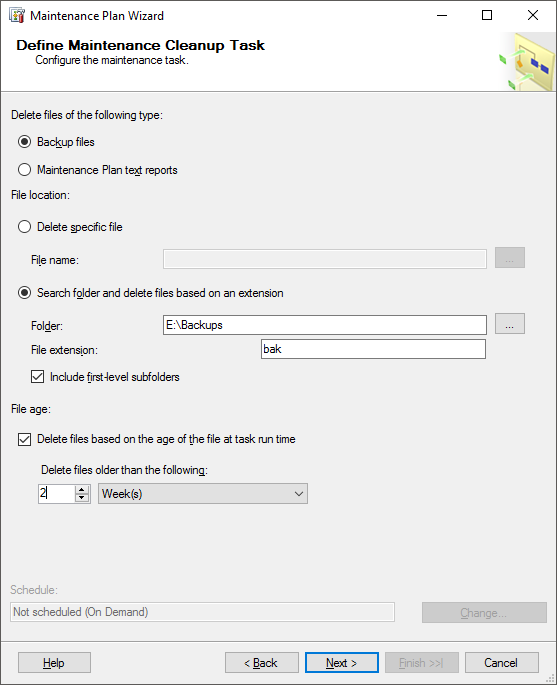Viewport: 557px width, 685px height.
Task: Open the Week(s) time unit dropdown
Action: point(203,494)
